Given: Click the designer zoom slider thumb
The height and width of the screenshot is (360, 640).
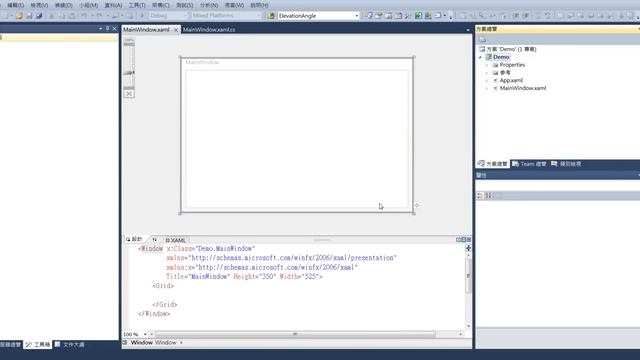Looking at the screenshot, I should point(129,73).
